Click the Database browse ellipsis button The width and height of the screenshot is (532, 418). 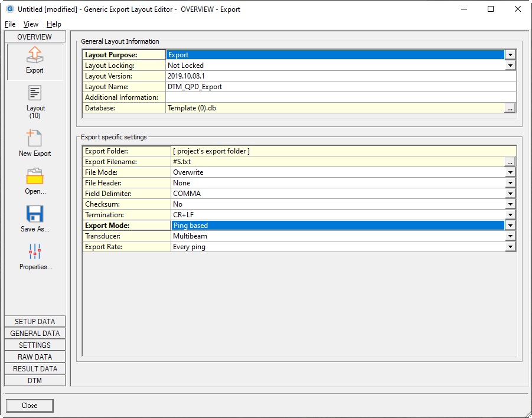coord(510,108)
